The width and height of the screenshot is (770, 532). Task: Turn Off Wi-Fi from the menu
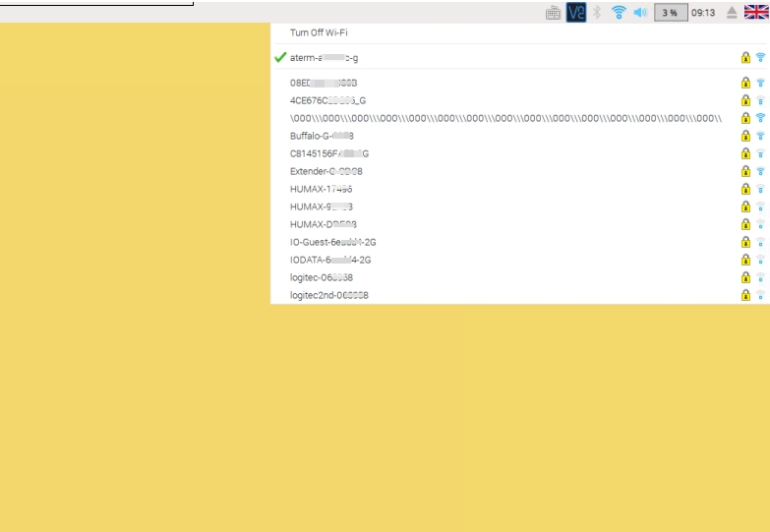pyautogui.click(x=319, y=32)
